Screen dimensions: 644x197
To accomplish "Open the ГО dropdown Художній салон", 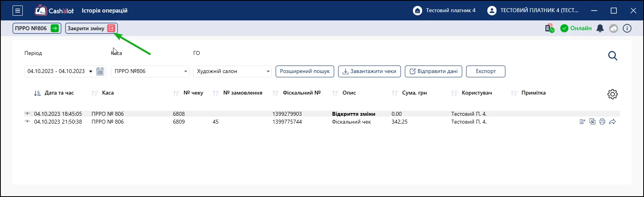I will 232,71.
